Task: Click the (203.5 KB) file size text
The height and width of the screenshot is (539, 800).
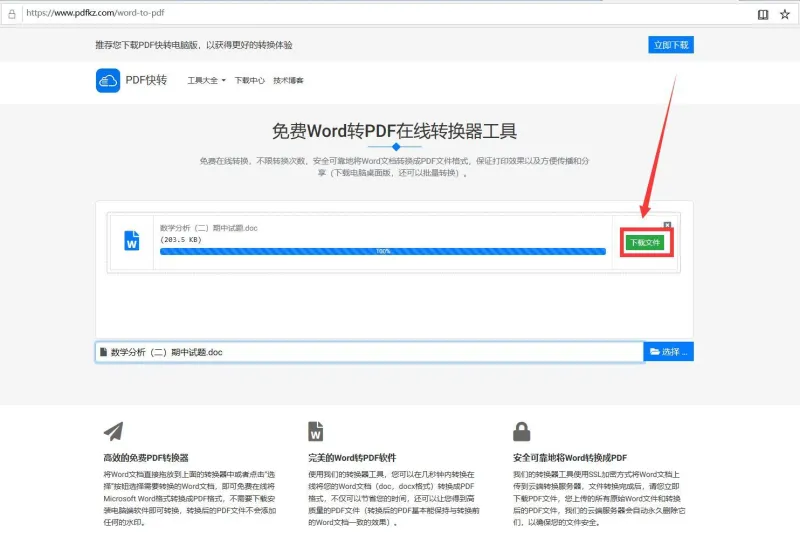Action: pos(181,239)
